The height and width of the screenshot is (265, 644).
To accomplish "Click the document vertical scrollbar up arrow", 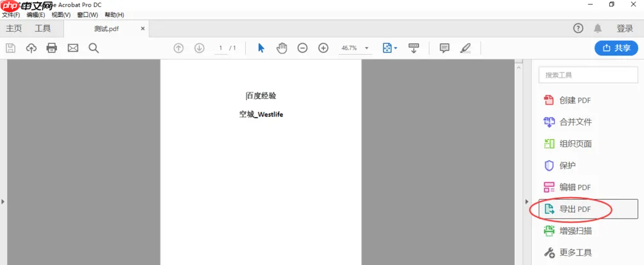I will coord(519,67).
